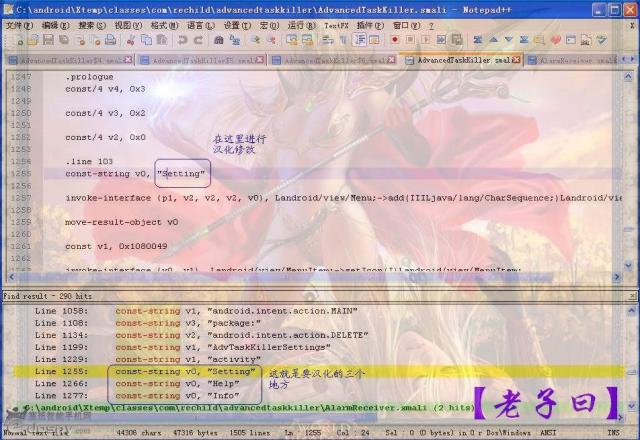Click the Copy toolbar icon
640x440 pixels.
(146, 40)
